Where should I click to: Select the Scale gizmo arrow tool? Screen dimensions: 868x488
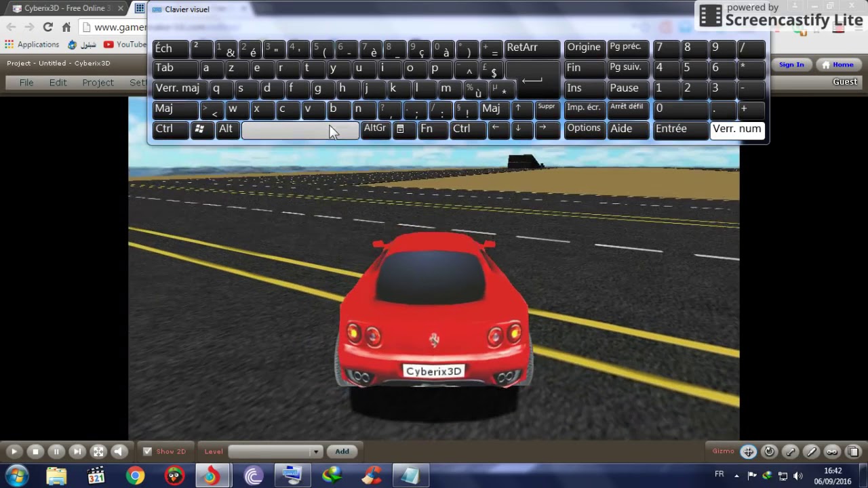tap(790, 451)
